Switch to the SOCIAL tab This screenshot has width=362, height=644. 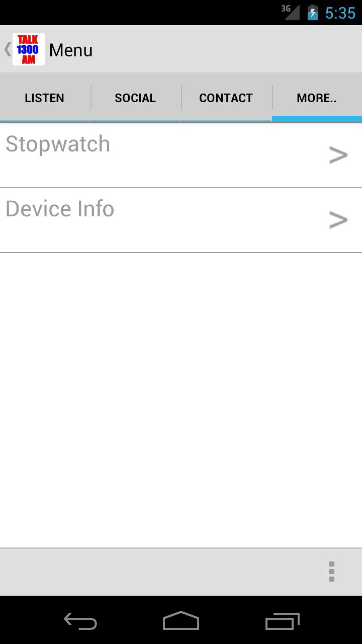[135, 98]
